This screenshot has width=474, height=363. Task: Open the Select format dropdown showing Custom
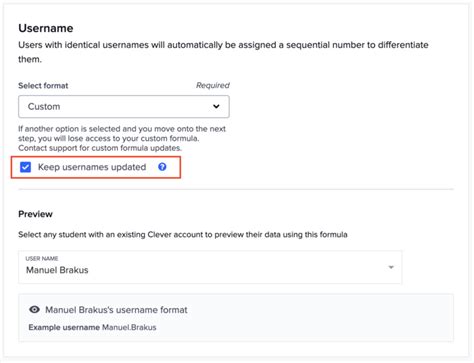tap(124, 107)
